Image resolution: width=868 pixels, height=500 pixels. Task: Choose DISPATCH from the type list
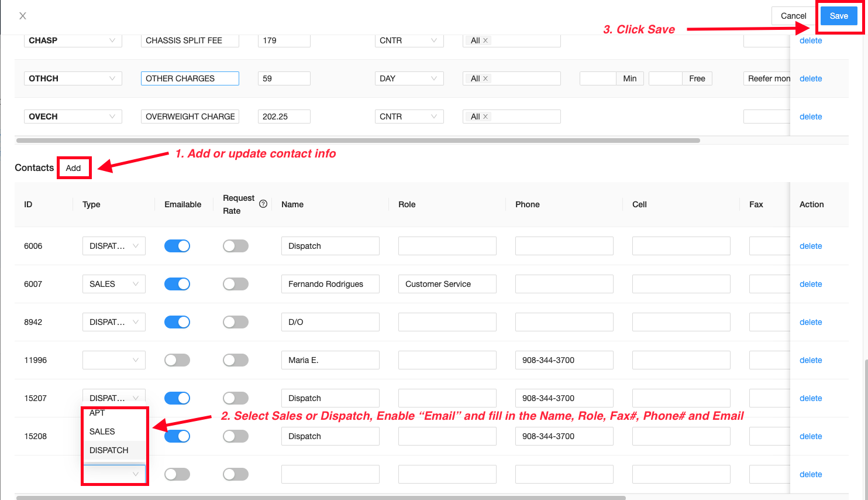click(109, 450)
